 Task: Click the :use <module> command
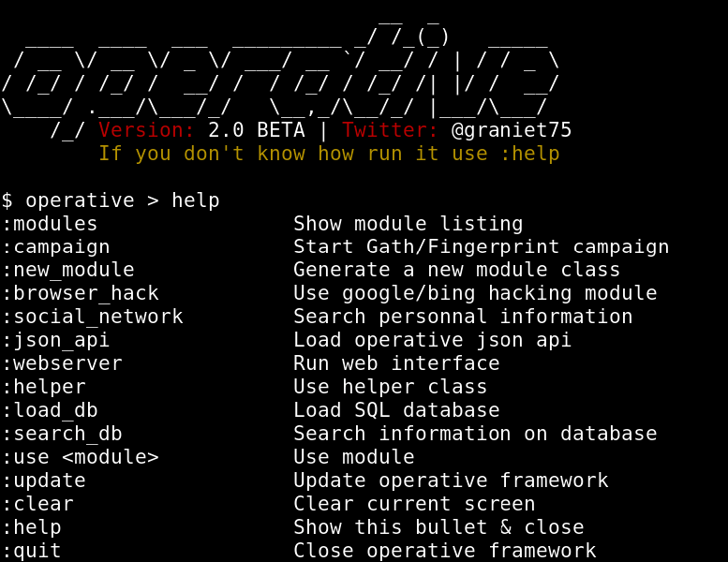[81, 457]
